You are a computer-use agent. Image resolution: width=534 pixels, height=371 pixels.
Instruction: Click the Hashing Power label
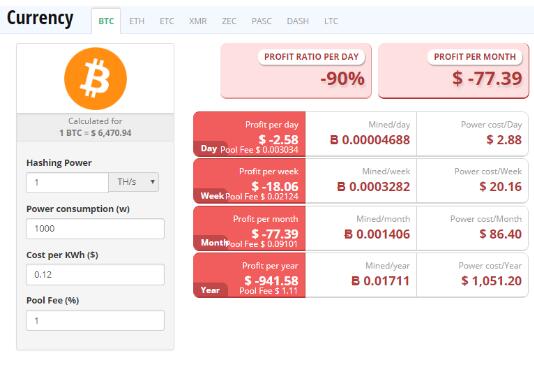pyautogui.click(x=59, y=163)
